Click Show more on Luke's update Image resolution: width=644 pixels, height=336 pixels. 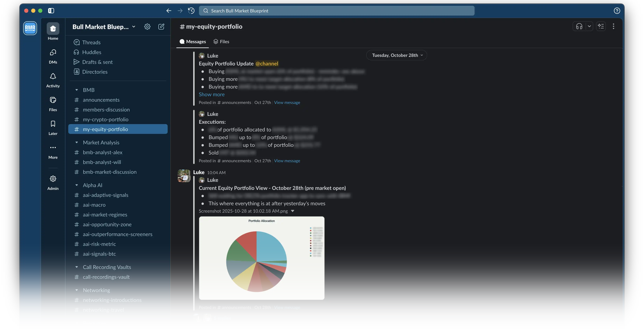212,94
